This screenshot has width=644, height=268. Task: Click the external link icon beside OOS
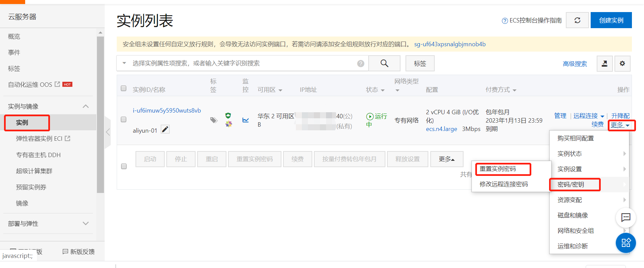tap(57, 84)
